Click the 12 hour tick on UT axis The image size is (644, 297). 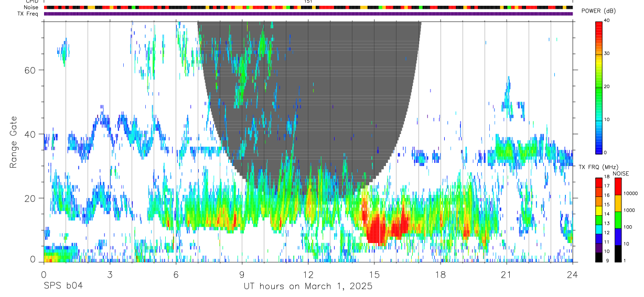coord(308,274)
